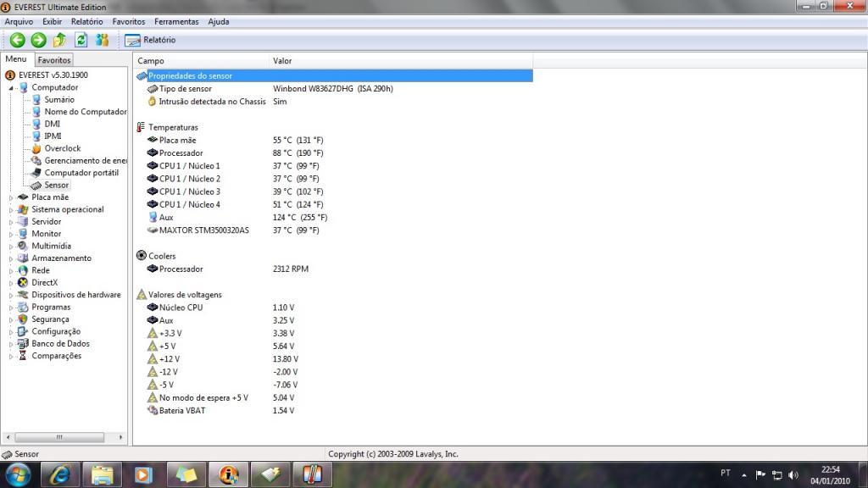868x488 pixels.
Task: Switch to the Menu tab
Action: (16, 59)
